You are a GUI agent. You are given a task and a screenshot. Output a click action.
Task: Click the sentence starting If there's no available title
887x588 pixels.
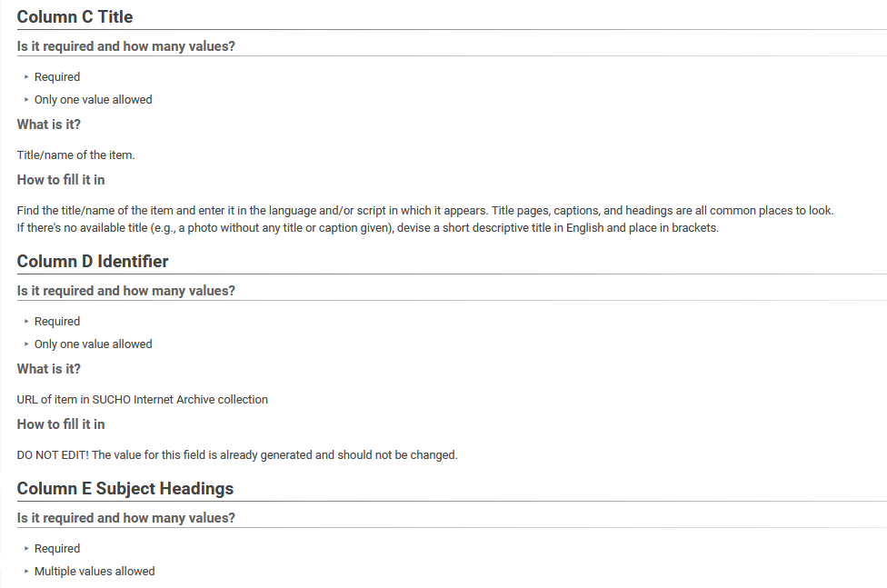pos(368,228)
